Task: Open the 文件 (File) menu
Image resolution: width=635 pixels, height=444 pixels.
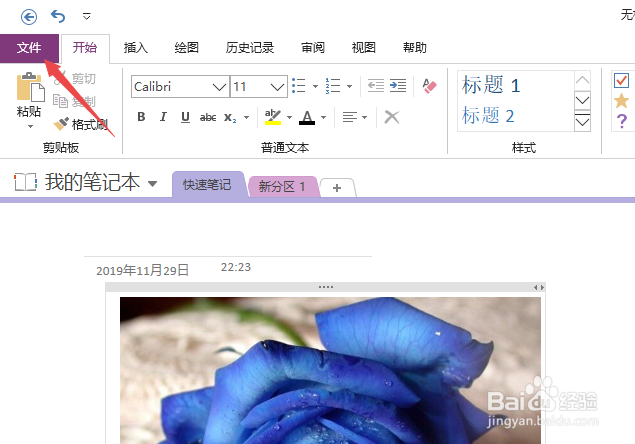Action: 29,48
